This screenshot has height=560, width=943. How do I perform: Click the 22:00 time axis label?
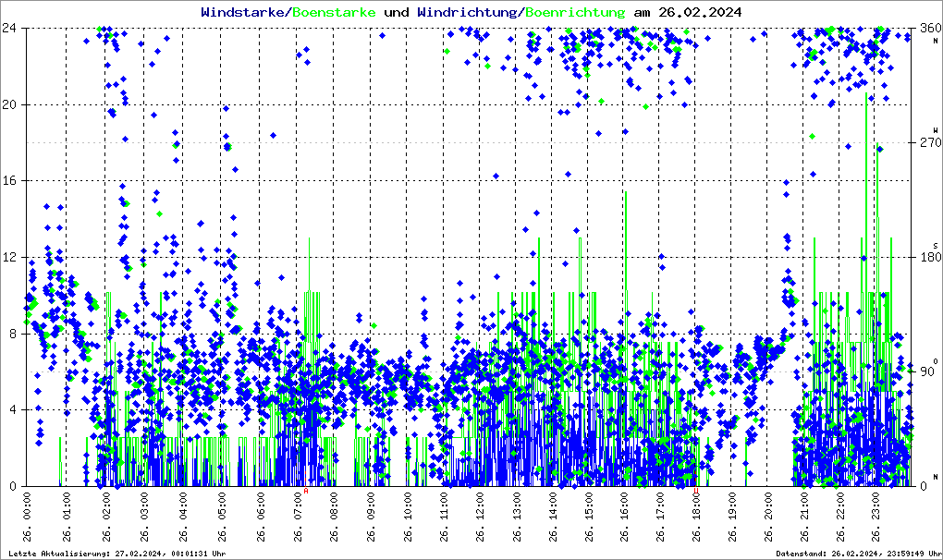pyautogui.click(x=839, y=517)
